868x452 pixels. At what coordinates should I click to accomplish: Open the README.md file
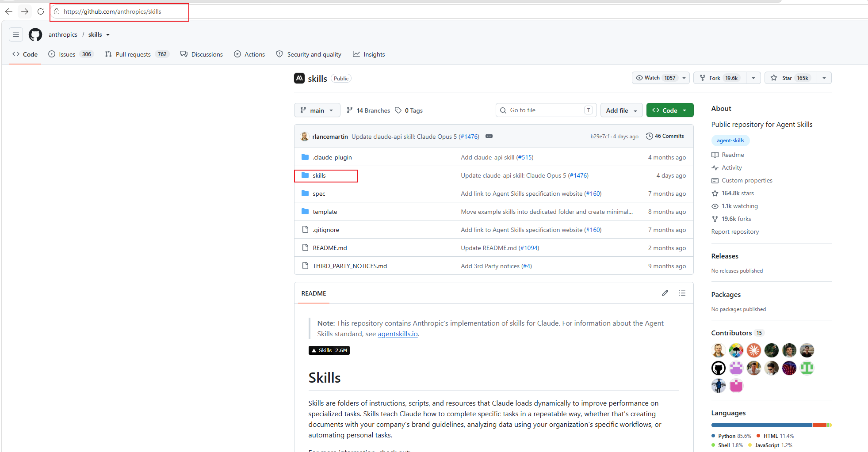(x=329, y=248)
